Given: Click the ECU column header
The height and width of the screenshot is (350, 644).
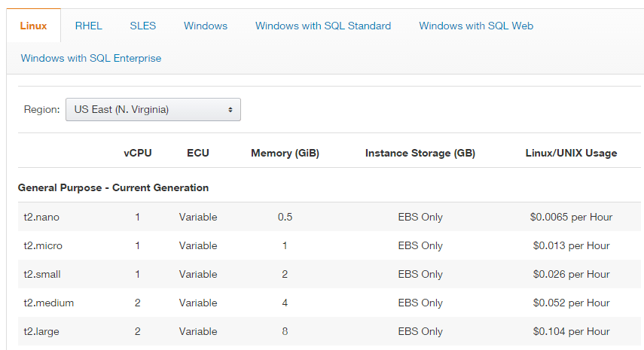Looking at the screenshot, I should point(198,153).
